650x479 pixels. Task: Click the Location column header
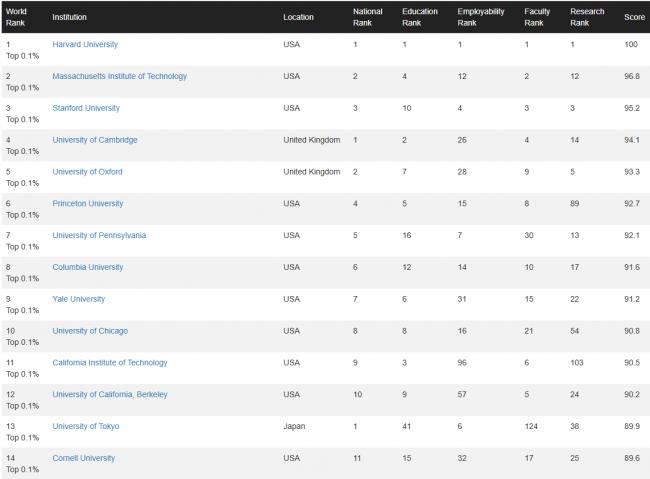point(298,17)
